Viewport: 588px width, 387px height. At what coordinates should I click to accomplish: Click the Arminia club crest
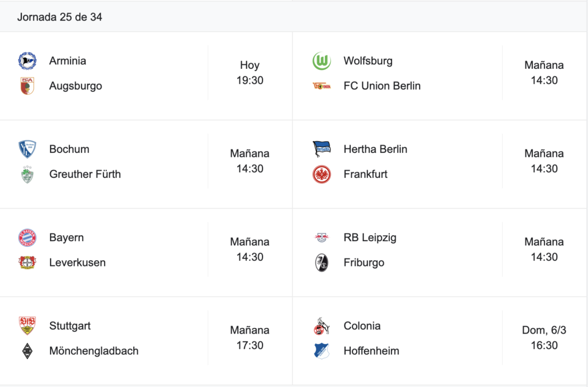(x=28, y=61)
